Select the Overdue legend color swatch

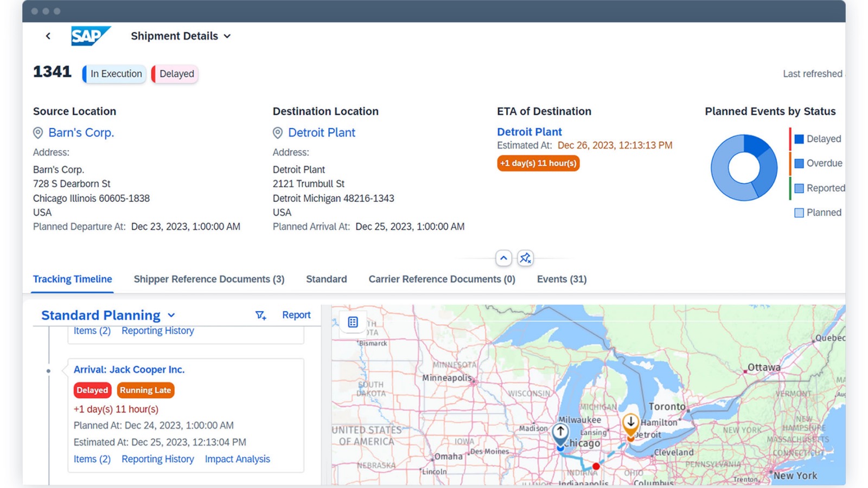point(799,163)
